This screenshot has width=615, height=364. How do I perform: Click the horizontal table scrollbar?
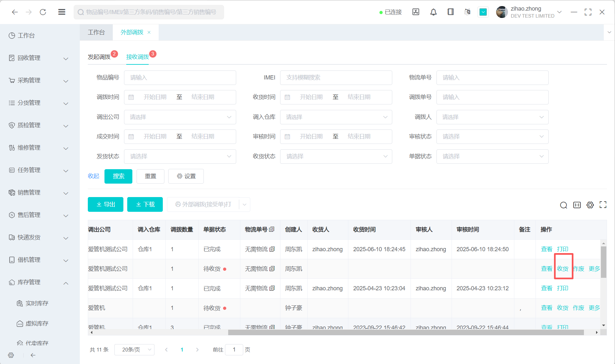coord(405,333)
